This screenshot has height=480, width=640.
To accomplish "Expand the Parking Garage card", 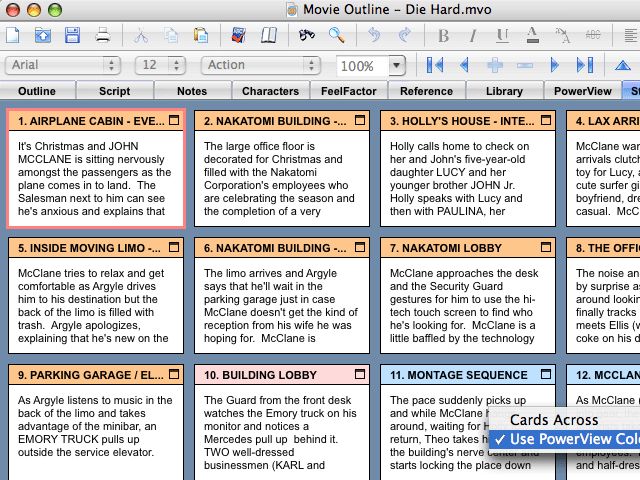I will coord(174,374).
